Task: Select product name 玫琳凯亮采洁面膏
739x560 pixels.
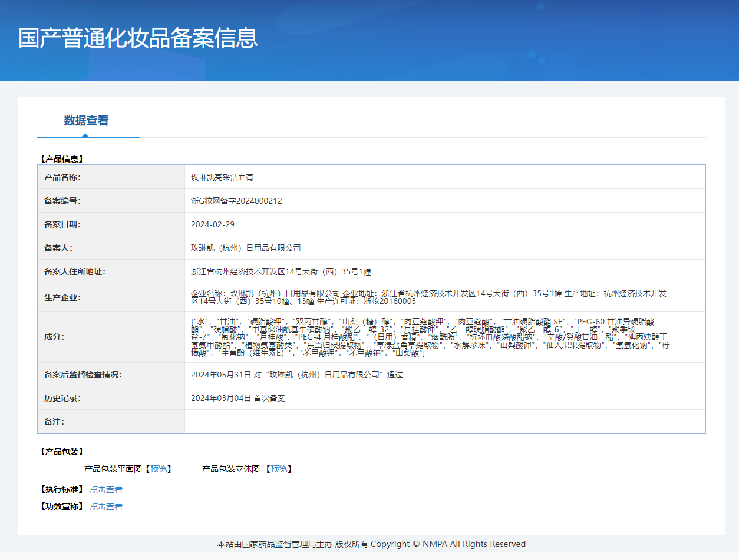Action: click(x=222, y=177)
